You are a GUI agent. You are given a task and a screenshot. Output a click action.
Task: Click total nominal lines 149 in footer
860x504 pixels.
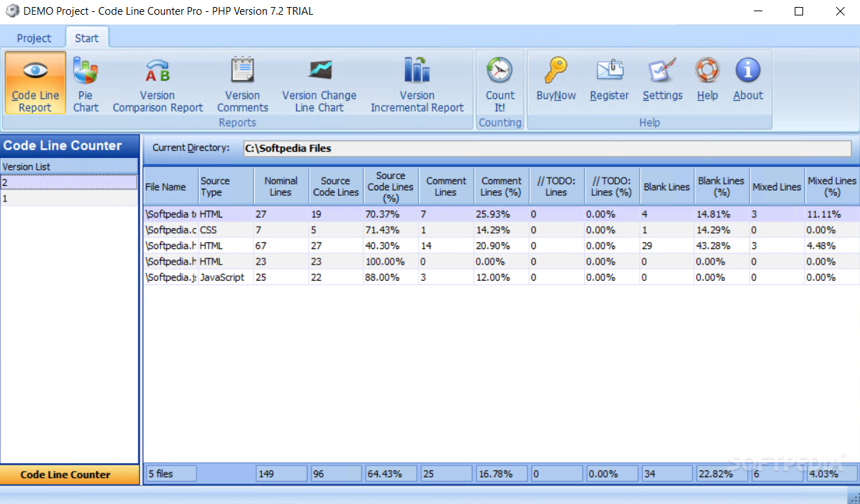[281, 474]
